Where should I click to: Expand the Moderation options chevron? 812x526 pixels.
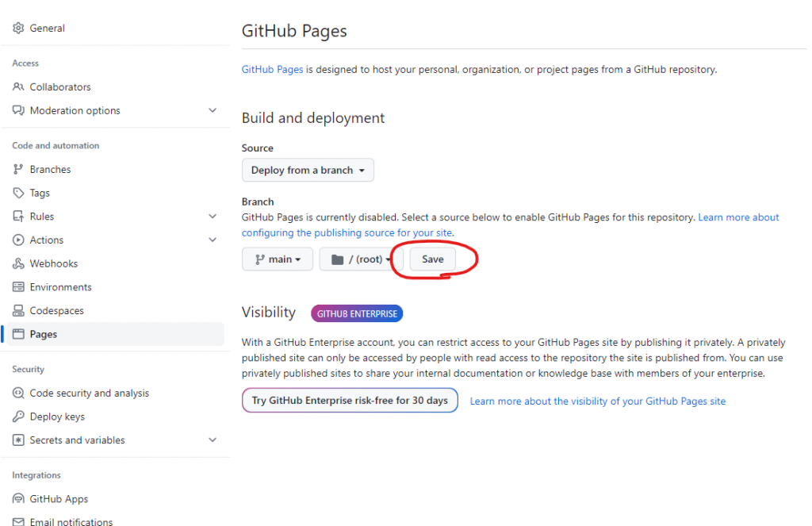pos(213,110)
